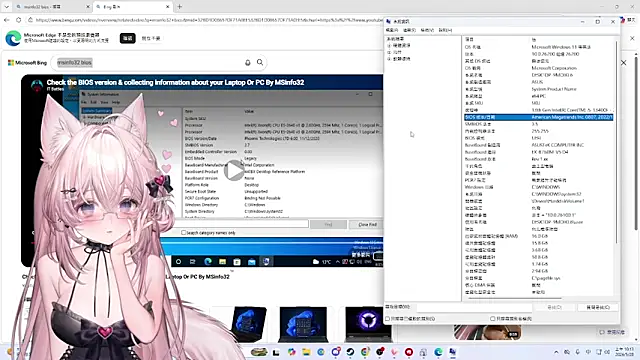Open the middle laptop thumbnail below the video
Screen dimensions: 640x360
click(303, 324)
